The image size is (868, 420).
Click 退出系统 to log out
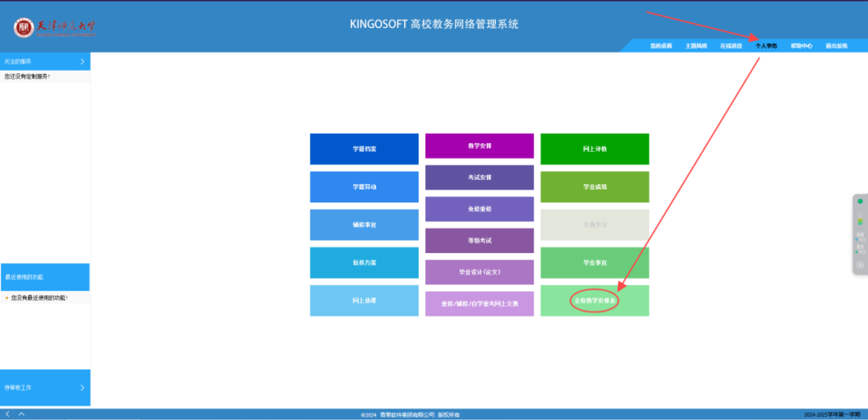pos(837,46)
